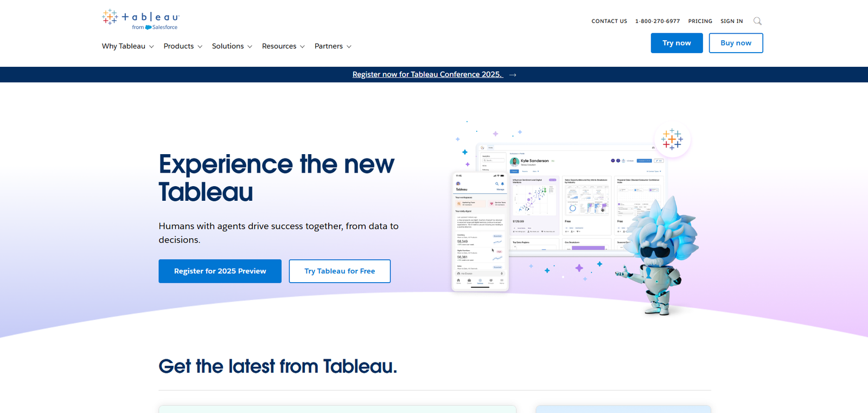868x413 pixels.
Task: Expand the Products dropdown
Action: (183, 46)
